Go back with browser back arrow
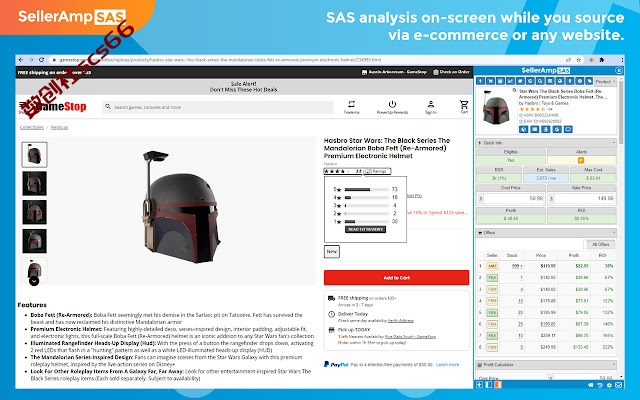640x400 pixels. (21, 60)
